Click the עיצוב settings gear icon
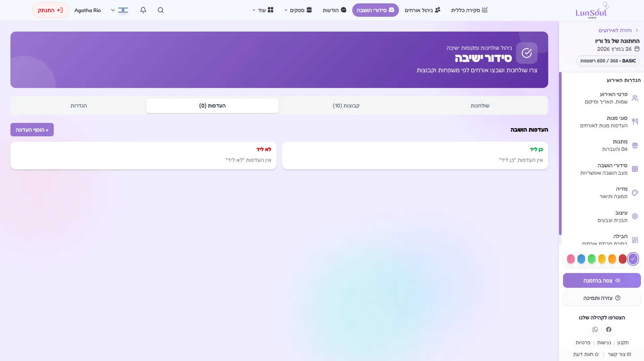Image resolution: width=644 pixels, height=361 pixels. [635, 216]
